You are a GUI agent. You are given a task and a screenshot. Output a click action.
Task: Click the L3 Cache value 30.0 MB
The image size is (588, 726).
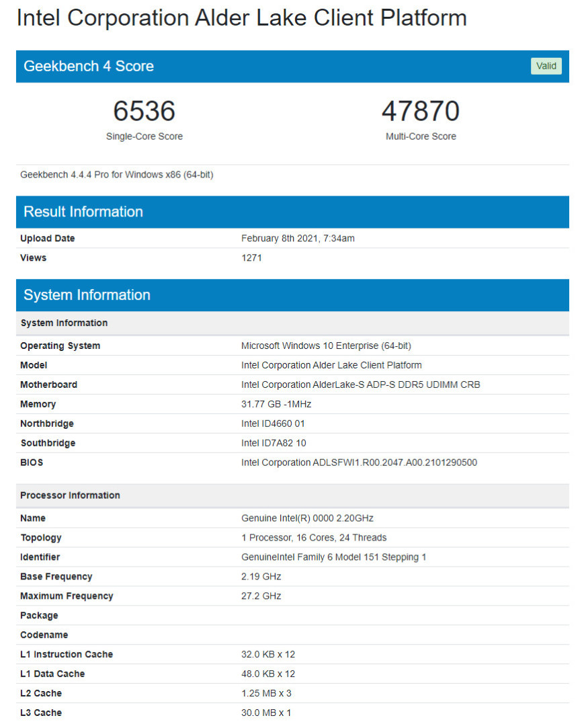(266, 713)
